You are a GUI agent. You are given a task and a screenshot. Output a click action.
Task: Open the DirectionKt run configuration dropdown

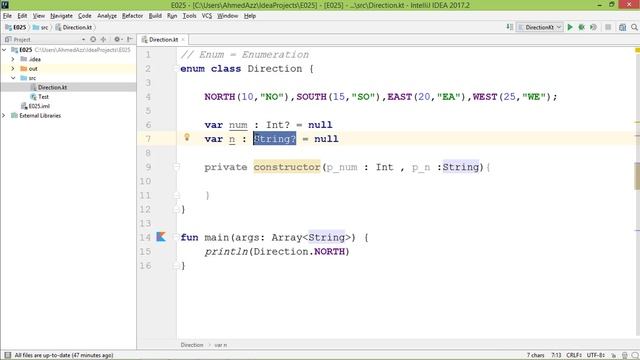(x=540, y=27)
